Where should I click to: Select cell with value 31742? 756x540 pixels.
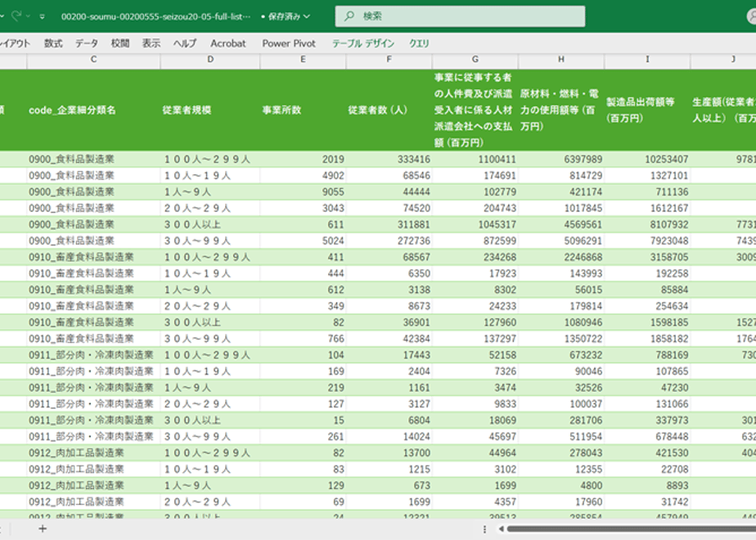(x=647, y=502)
